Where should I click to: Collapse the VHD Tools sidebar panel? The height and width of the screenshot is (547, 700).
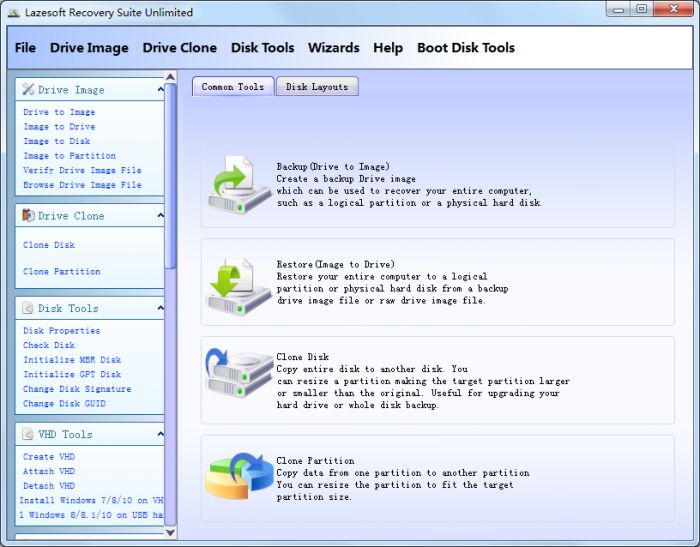pos(160,434)
